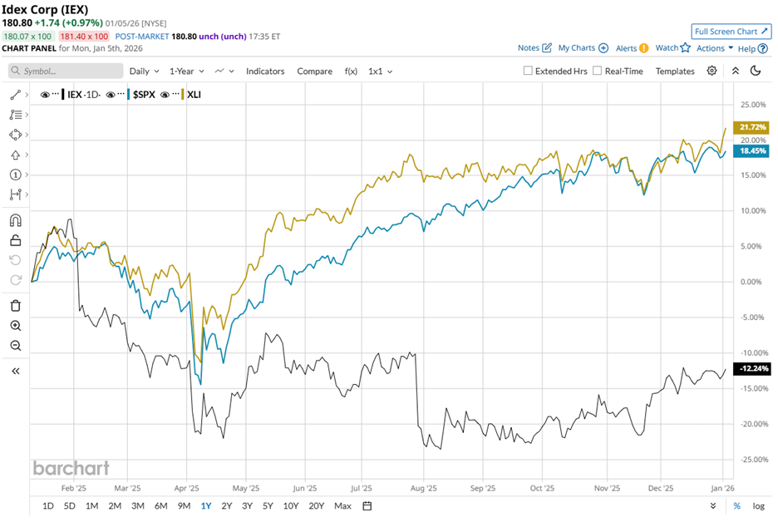Image resolution: width=778 pixels, height=532 pixels.
Task: Open chart settings gear icon
Action: [712, 71]
